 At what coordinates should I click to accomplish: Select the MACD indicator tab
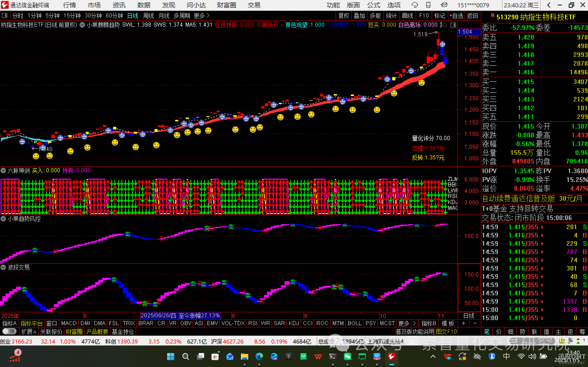[69, 323]
